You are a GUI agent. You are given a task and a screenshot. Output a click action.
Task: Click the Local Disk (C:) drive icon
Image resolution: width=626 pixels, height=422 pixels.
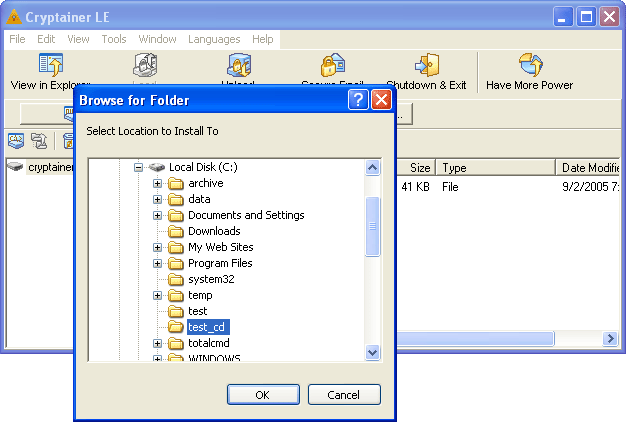[x=156, y=167]
